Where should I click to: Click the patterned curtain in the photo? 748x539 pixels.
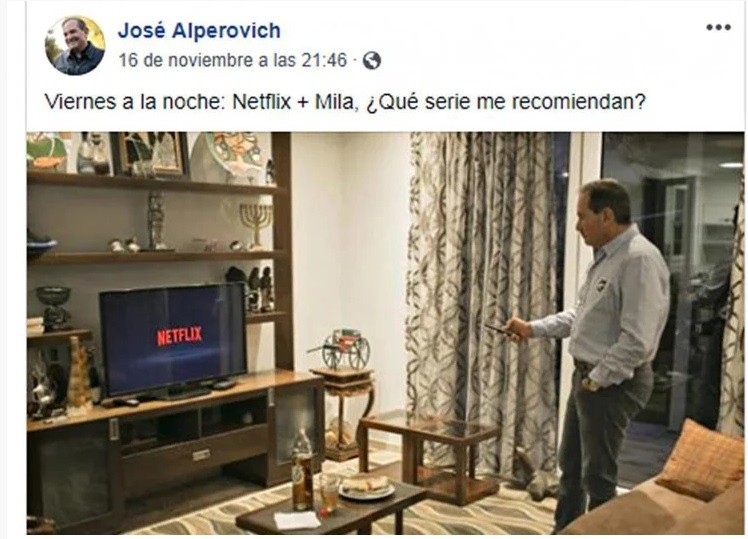point(482,305)
